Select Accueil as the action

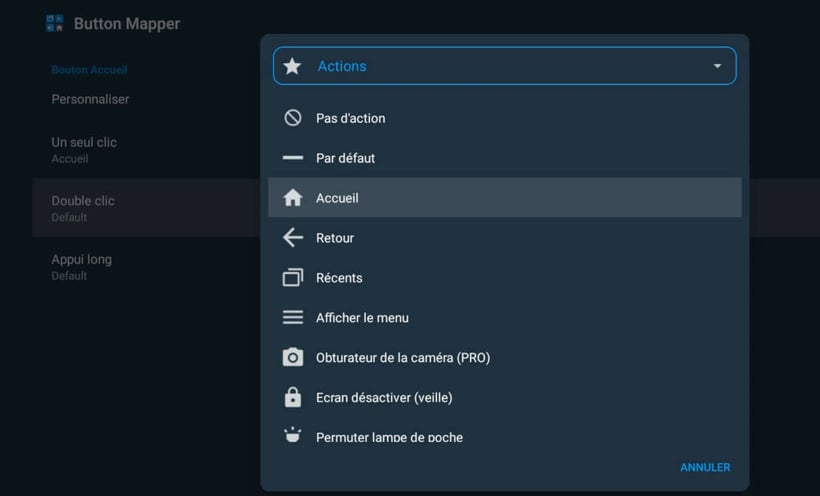tap(505, 198)
